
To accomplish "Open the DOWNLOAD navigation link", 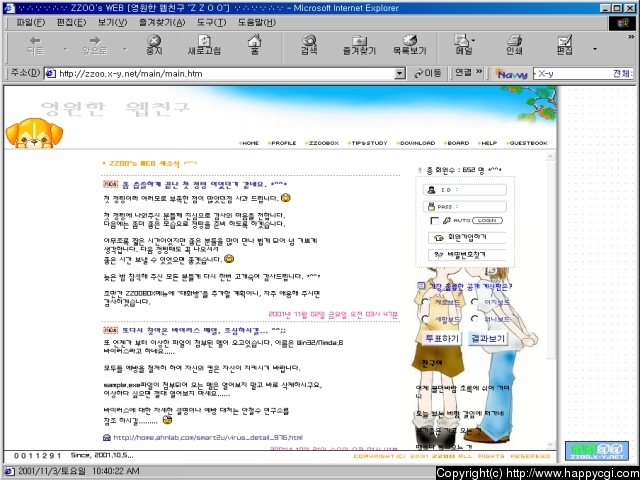I will tap(416, 143).
